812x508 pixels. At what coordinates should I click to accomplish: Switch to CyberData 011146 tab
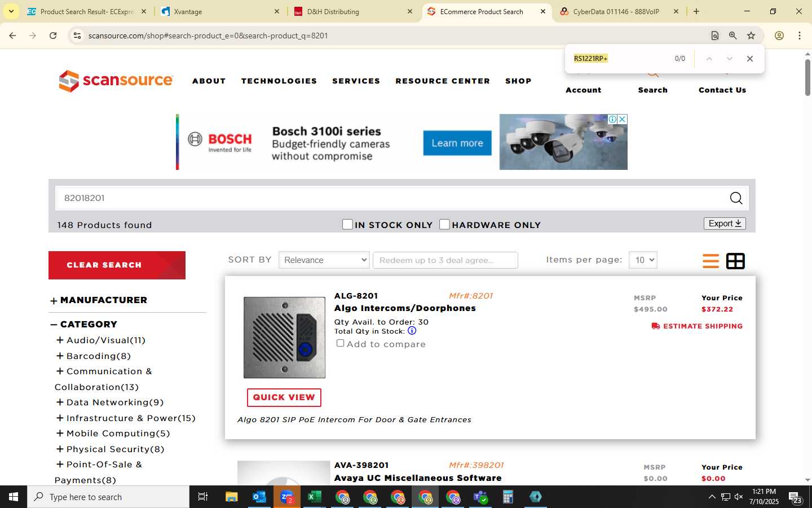619,11
